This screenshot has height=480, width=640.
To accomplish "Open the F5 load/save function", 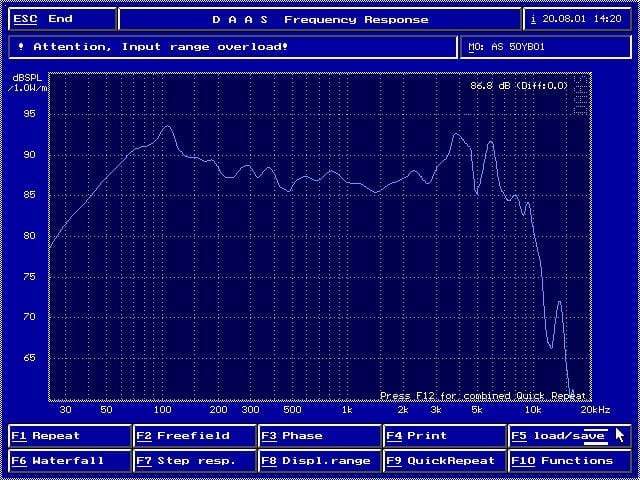I will pyautogui.click(x=568, y=436).
